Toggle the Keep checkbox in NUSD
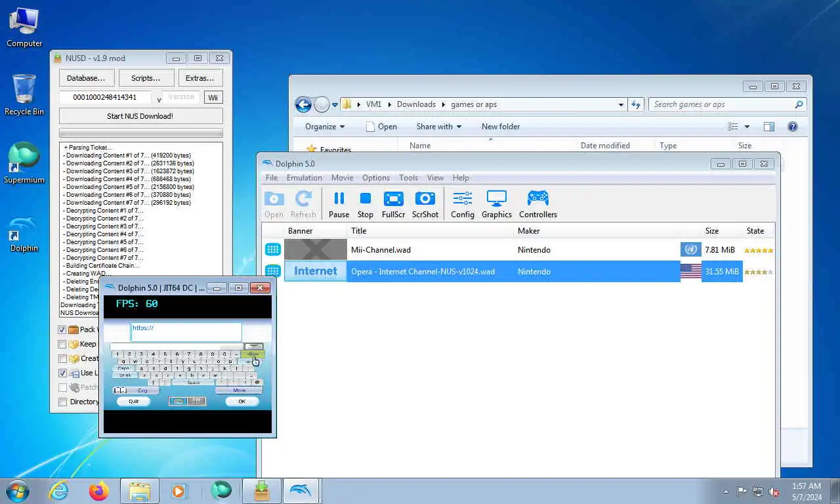The image size is (840, 504). click(x=62, y=345)
